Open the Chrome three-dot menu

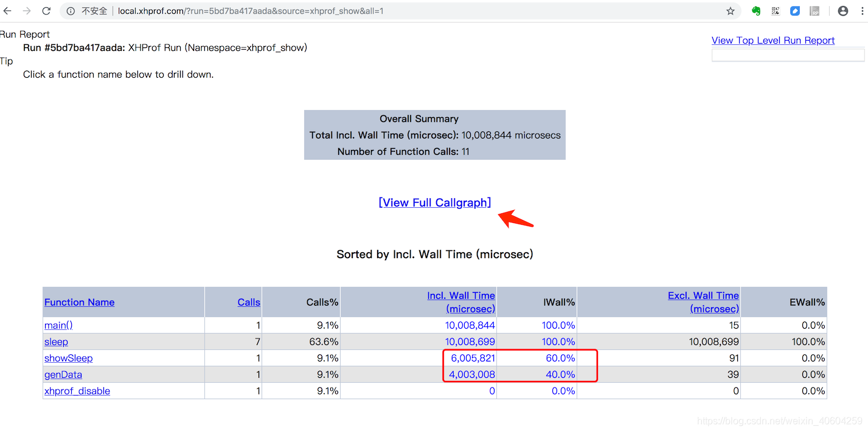tap(861, 11)
